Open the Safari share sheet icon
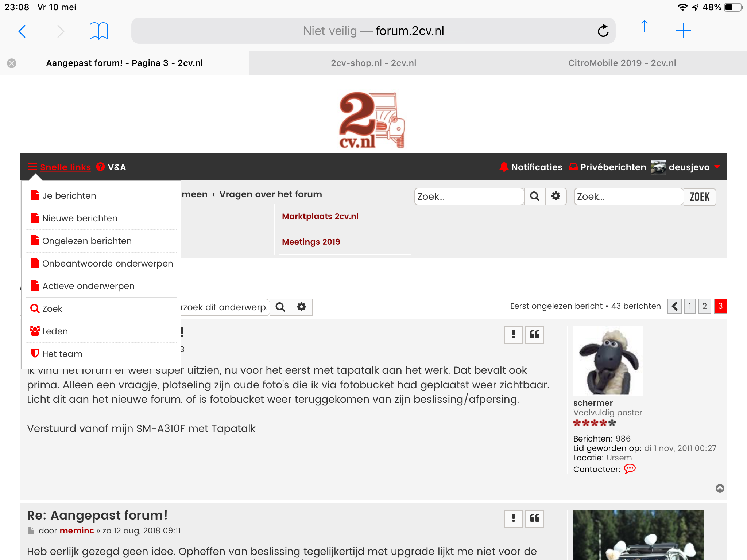747x560 pixels. (645, 30)
